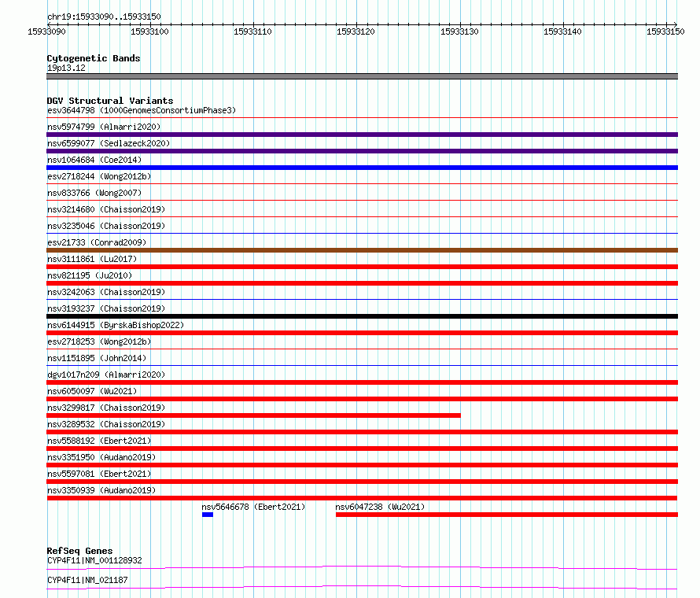The height and width of the screenshot is (598, 700).
Task: Select the nsv3111861 (Lu2017) variant
Action: click(x=92, y=259)
